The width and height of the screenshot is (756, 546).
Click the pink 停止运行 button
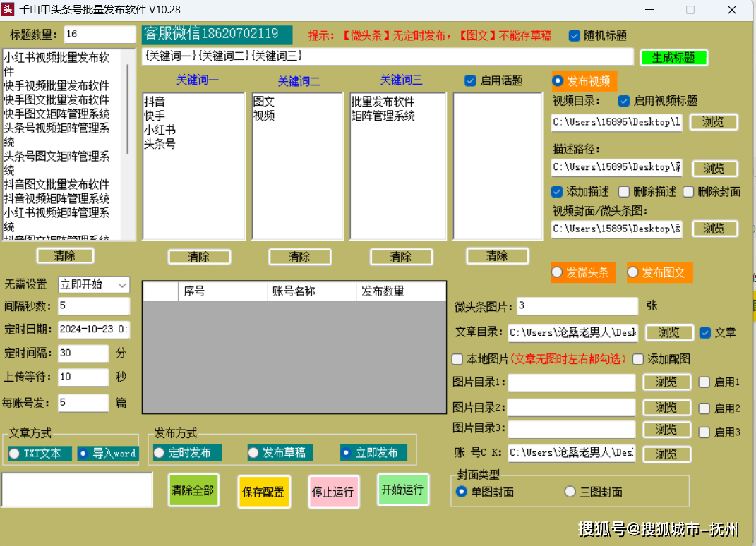333,492
